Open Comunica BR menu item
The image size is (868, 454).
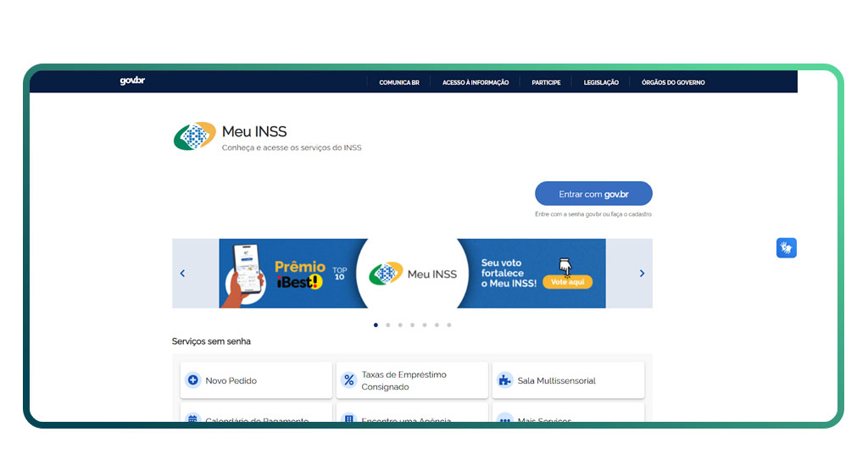click(399, 82)
